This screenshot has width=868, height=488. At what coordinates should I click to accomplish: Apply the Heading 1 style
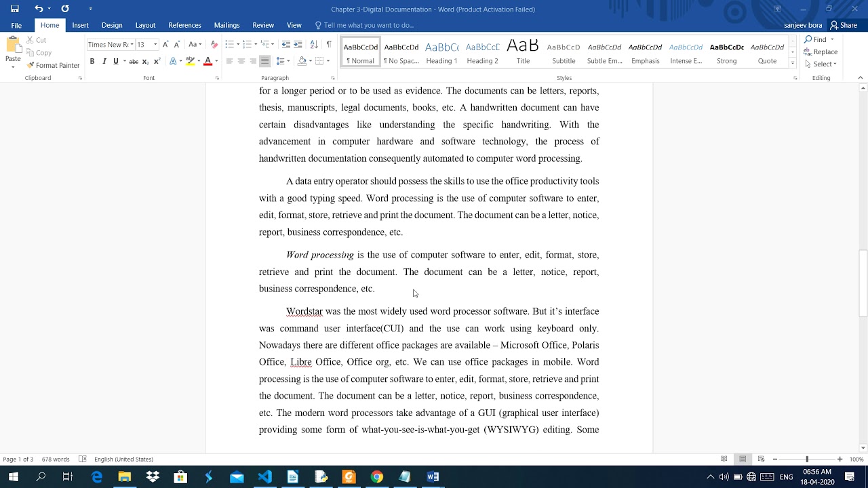pos(441,52)
